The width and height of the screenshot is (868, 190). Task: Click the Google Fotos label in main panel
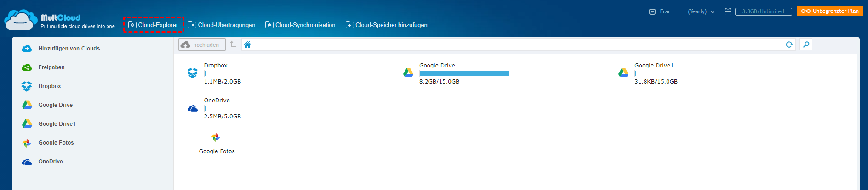click(217, 151)
